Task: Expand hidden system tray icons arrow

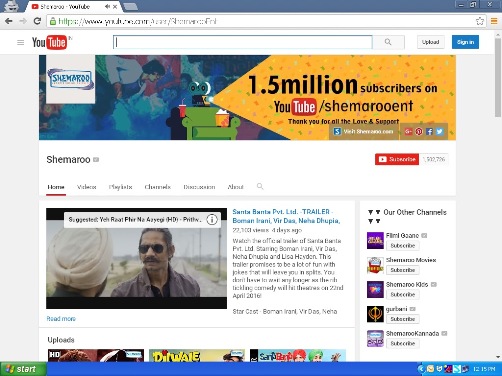Action: [420, 369]
